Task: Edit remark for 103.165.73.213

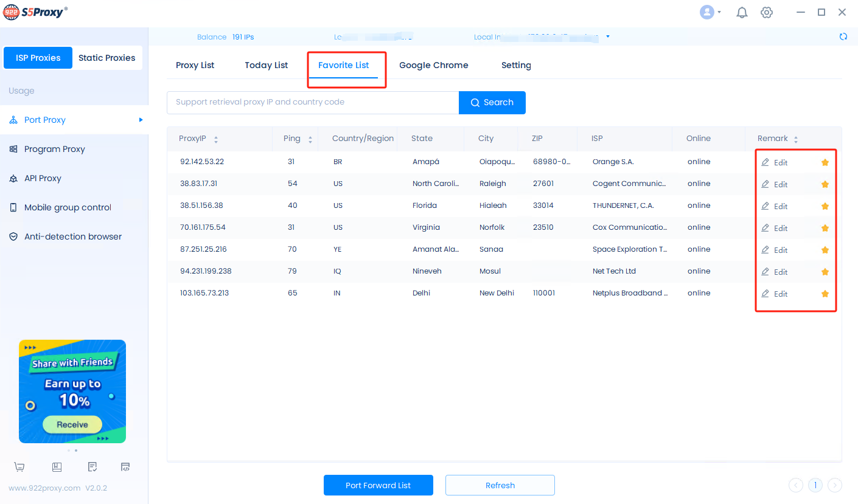Action: coord(775,294)
